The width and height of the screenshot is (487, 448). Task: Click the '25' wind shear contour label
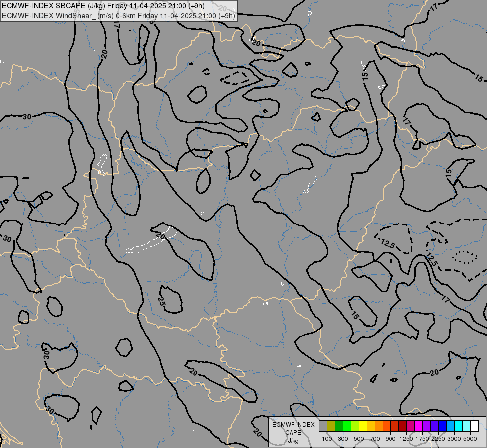161,301
